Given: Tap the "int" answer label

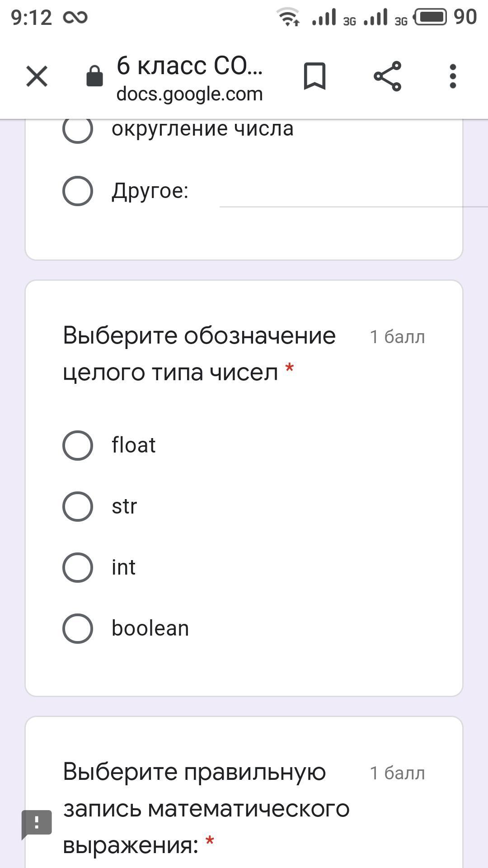Looking at the screenshot, I should pos(123,567).
